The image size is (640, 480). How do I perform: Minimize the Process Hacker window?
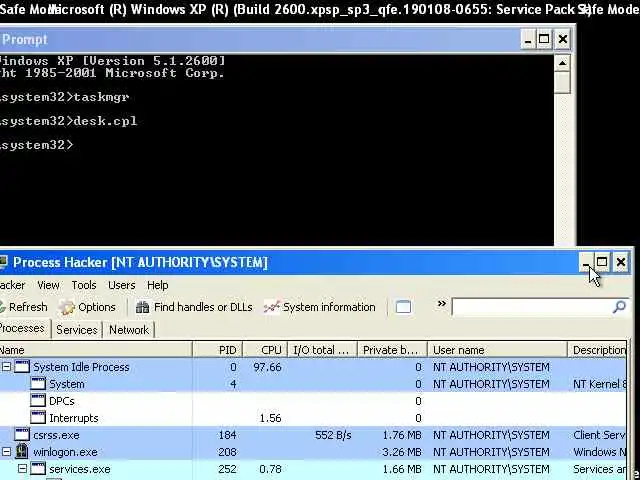point(585,262)
